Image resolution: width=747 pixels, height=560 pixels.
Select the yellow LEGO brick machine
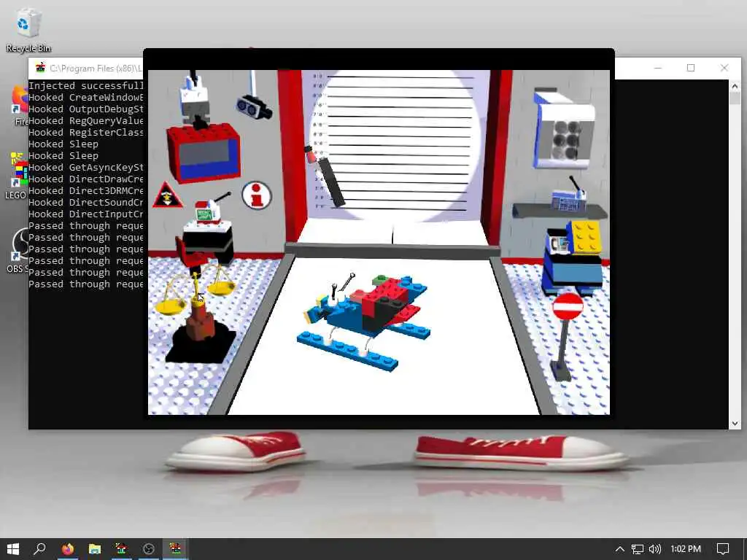pyautogui.click(x=573, y=258)
